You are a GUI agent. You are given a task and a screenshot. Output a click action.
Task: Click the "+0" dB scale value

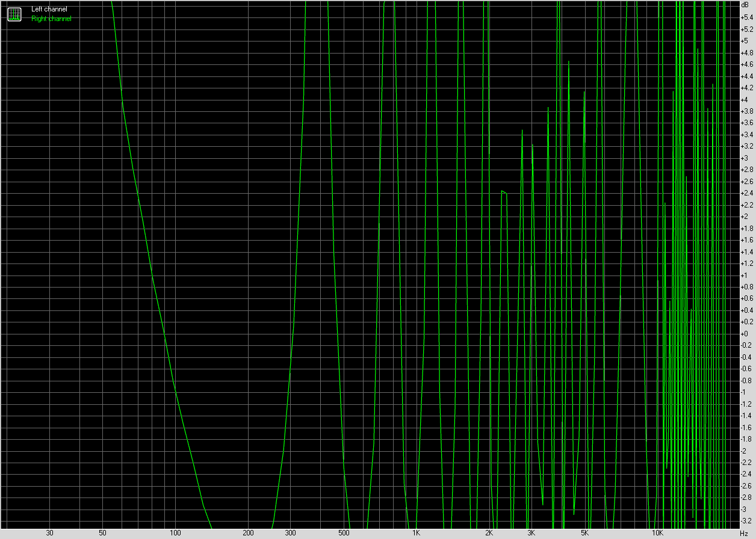[744, 334]
